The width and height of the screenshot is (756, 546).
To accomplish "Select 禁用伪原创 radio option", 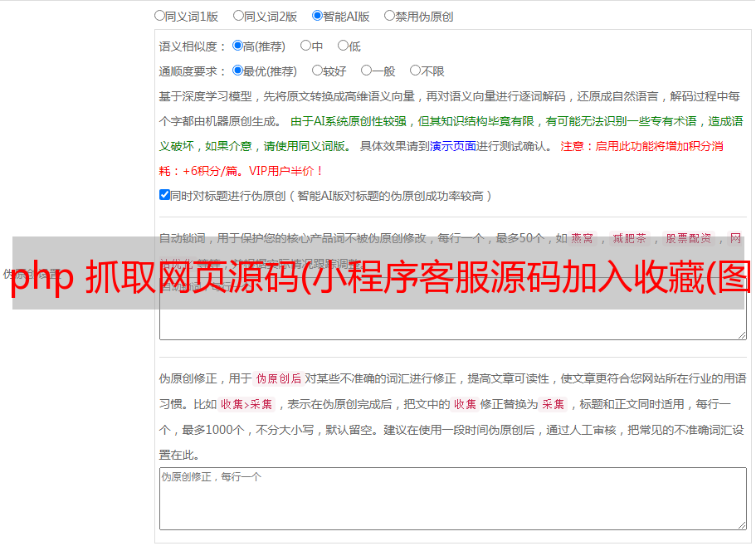I will pyautogui.click(x=389, y=16).
